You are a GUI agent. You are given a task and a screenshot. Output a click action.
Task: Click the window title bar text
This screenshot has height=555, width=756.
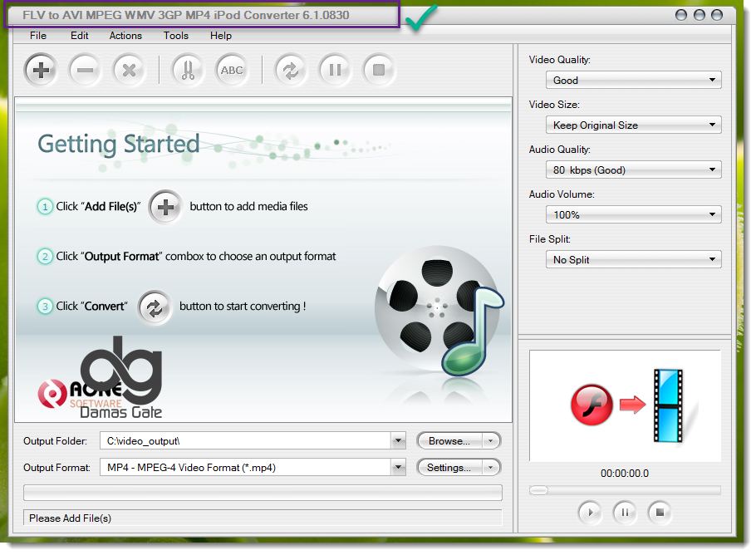[x=185, y=15]
